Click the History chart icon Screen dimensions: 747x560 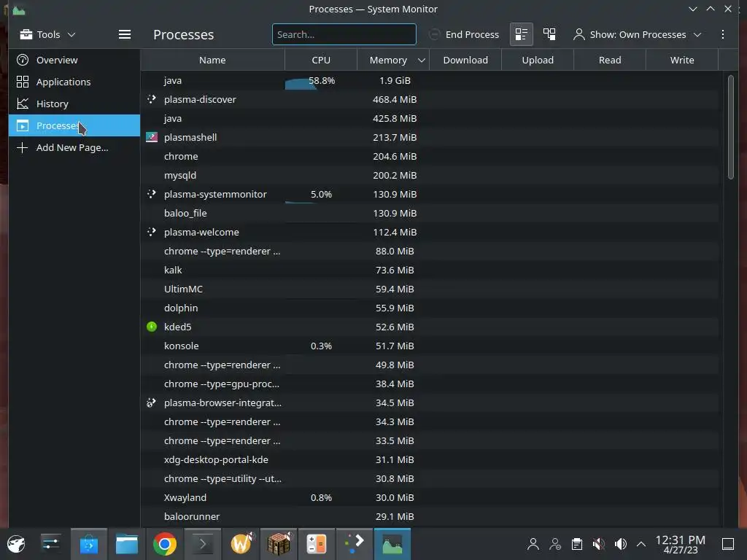[23, 104]
